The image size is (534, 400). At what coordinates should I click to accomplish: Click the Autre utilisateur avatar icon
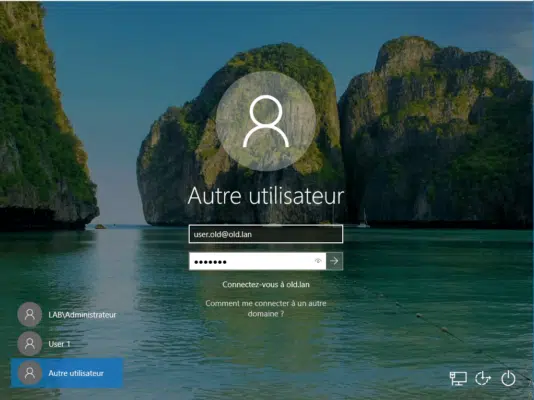tap(30, 373)
